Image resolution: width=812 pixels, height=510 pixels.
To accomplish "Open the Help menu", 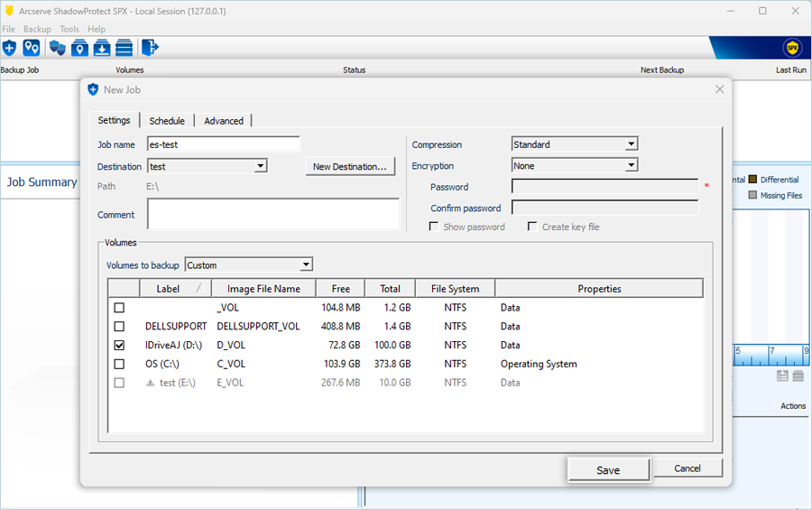I will (97, 29).
